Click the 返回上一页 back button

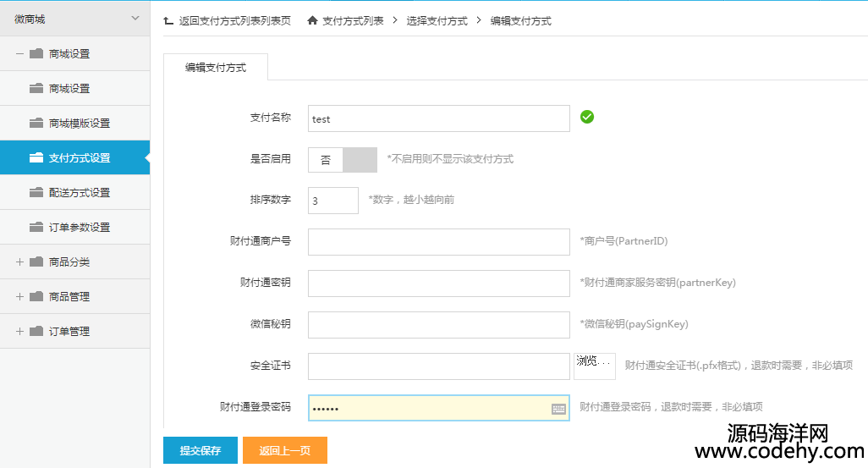coord(284,450)
